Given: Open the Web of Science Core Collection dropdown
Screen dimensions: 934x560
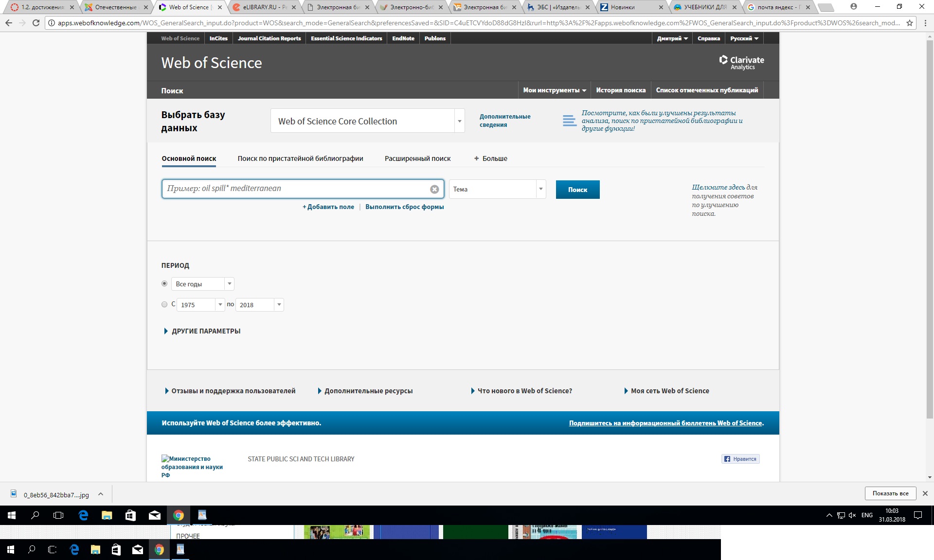Looking at the screenshot, I should click(x=459, y=121).
